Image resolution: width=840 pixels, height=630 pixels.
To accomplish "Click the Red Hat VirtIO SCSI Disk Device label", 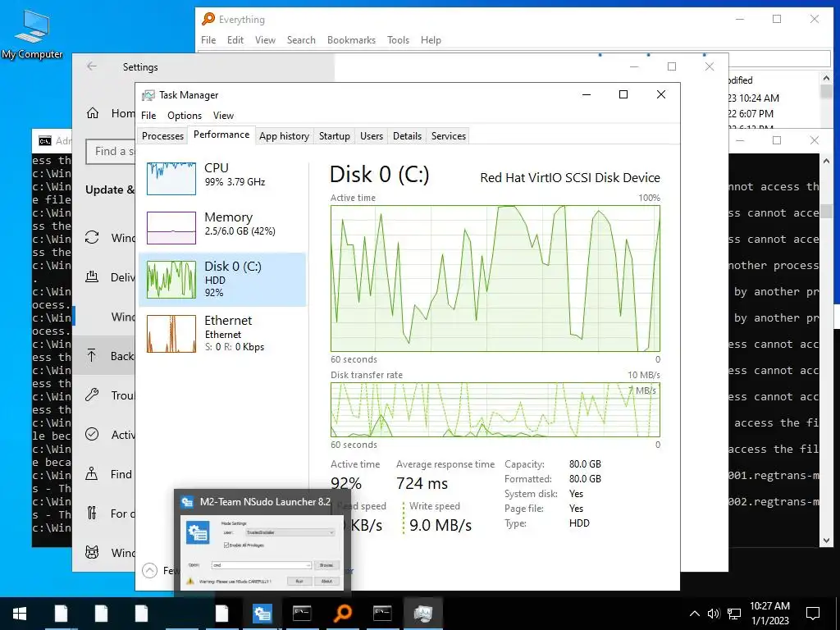I will [x=570, y=178].
